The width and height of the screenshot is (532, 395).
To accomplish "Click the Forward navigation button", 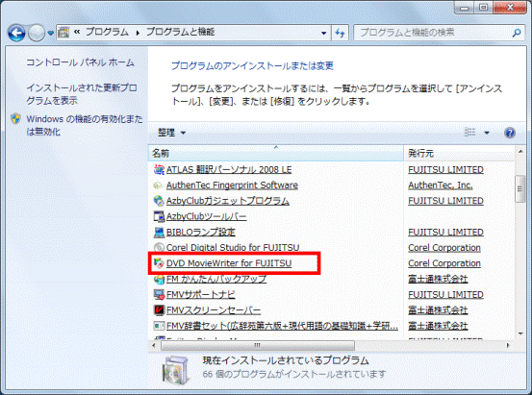I will coord(37,33).
